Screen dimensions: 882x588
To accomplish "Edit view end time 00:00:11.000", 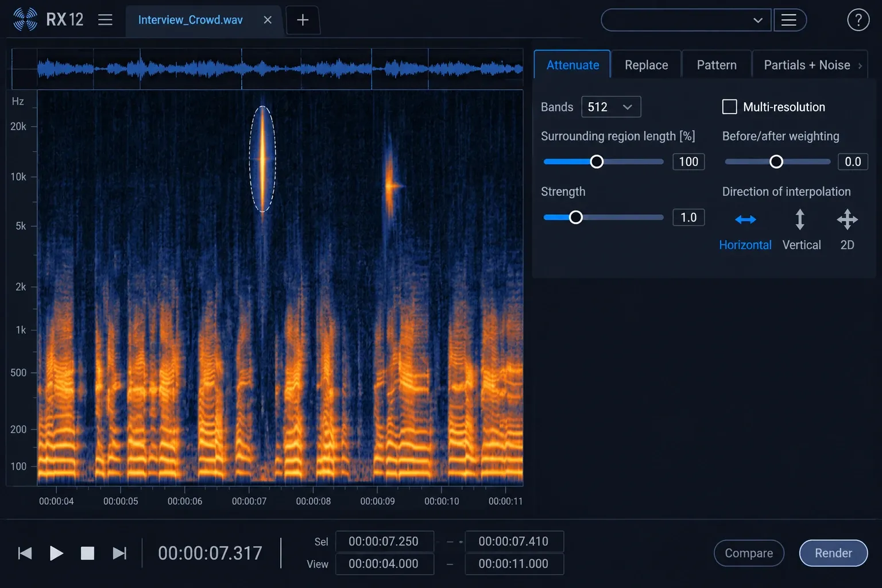I will 514,564.
